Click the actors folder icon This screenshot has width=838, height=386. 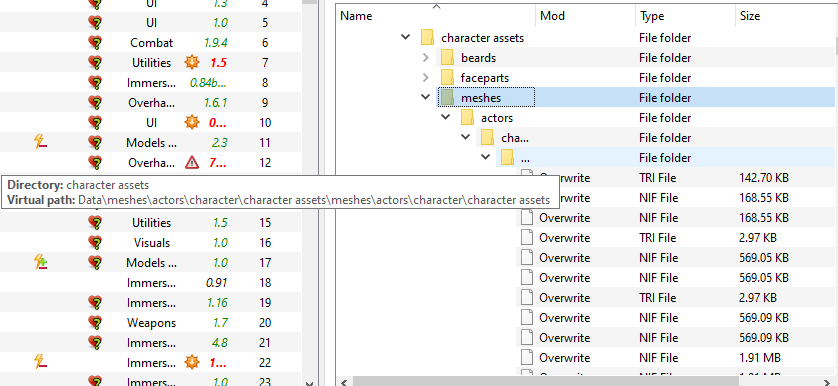coord(467,118)
